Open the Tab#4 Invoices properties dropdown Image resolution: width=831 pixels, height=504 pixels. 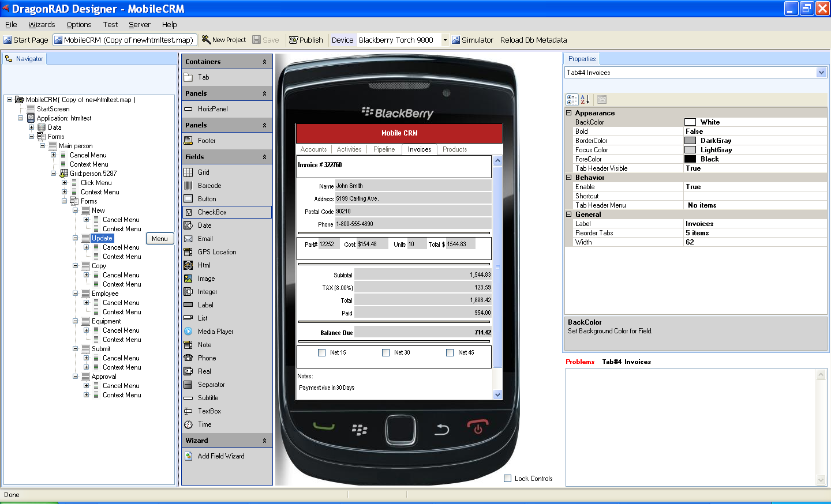pyautogui.click(x=821, y=73)
